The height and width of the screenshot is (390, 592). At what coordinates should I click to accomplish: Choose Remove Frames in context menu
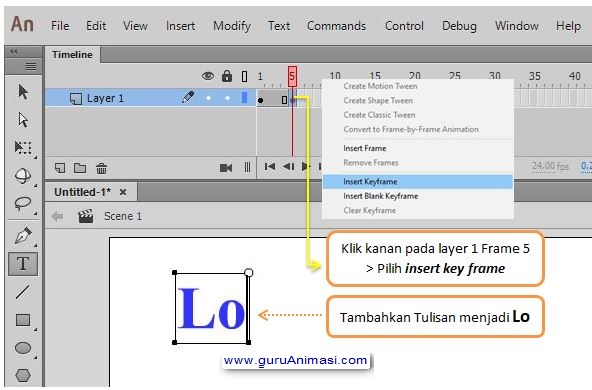click(x=418, y=163)
